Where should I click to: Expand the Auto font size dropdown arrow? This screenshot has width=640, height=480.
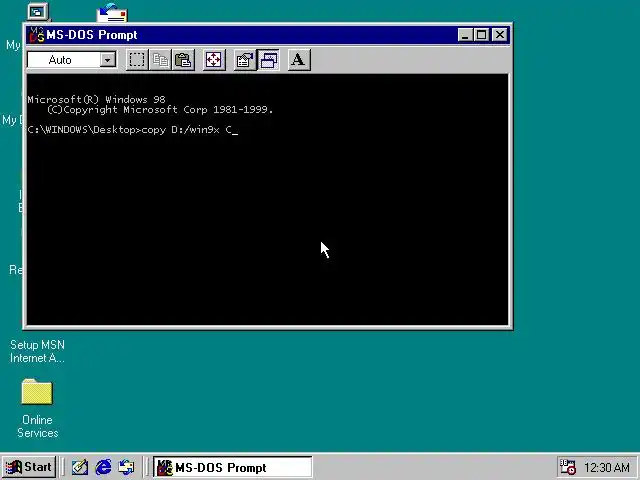tap(108, 60)
